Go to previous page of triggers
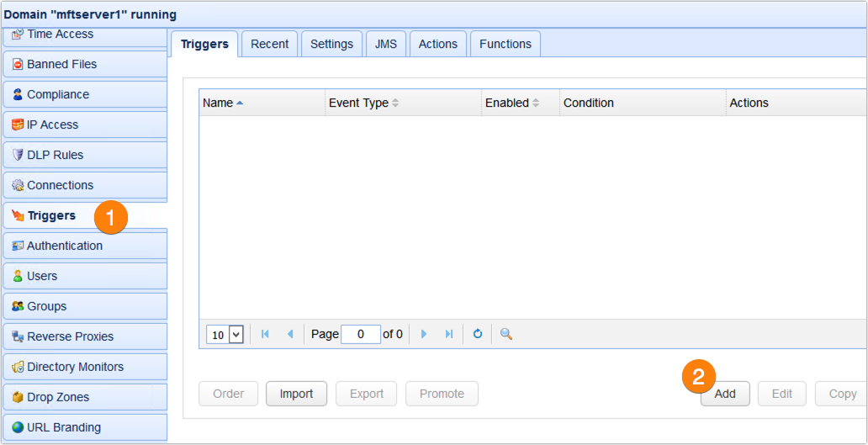This screenshot has width=868, height=445. [x=290, y=334]
